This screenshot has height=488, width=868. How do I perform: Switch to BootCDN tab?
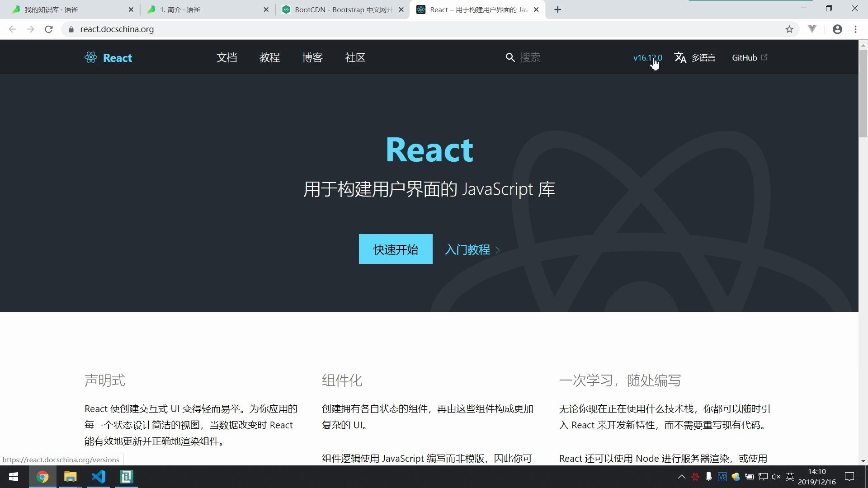pos(342,9)
